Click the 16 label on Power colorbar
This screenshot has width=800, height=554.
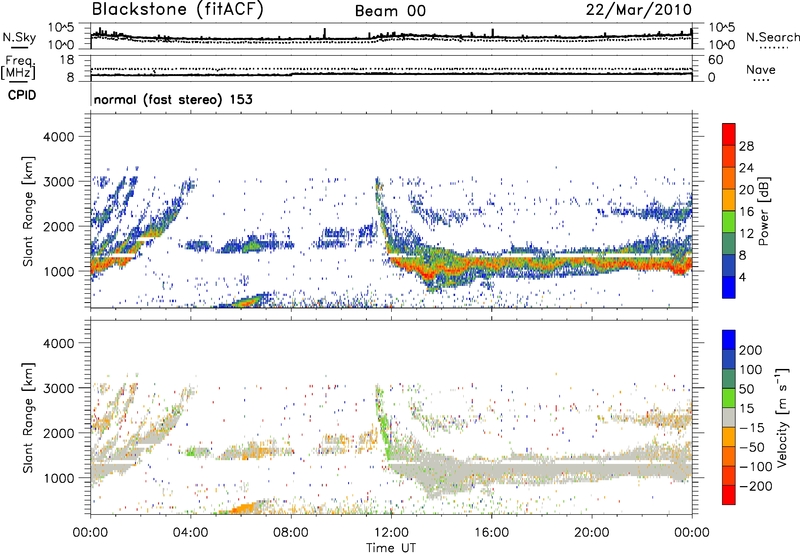pos(746,212)
